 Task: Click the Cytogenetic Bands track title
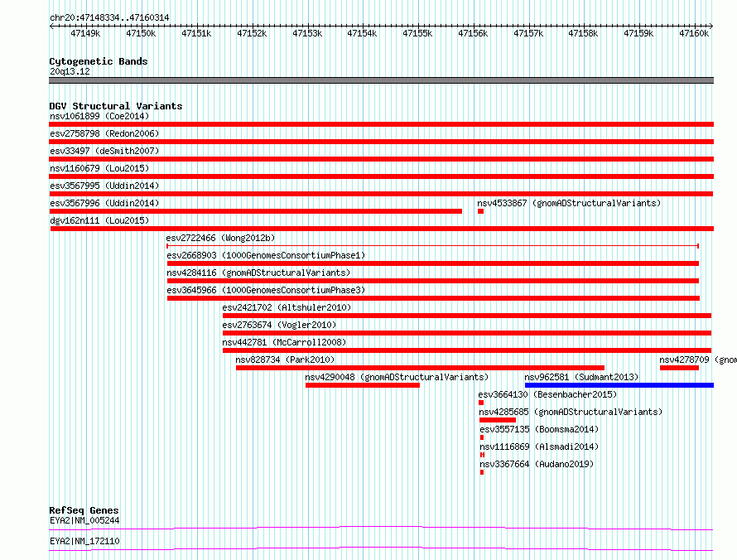pyautogui.click(x=99, y=61)
